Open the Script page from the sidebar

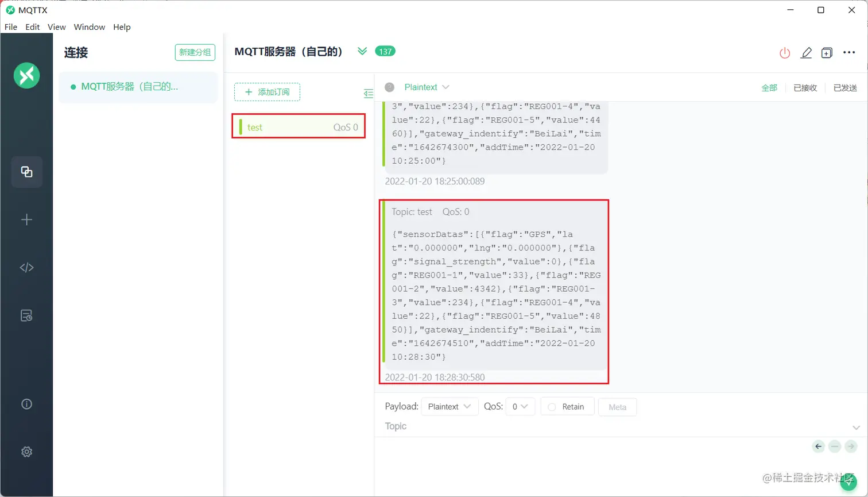click(26, 267)
